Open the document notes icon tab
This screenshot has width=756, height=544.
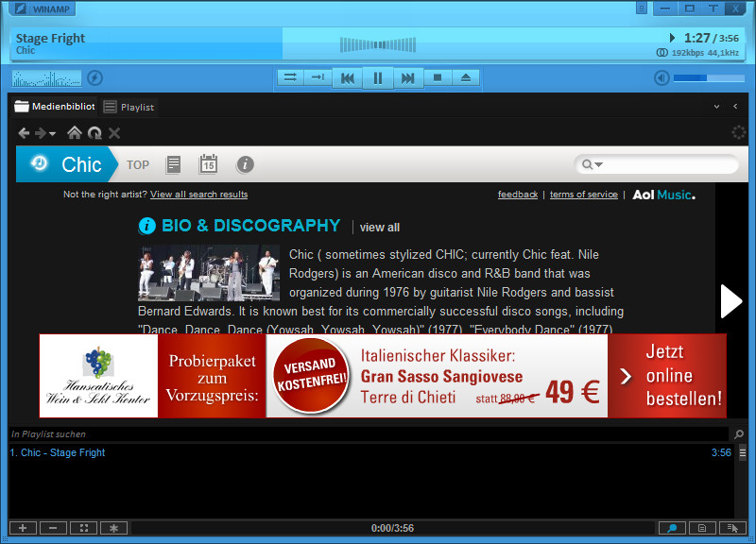(x=173, y=164)
